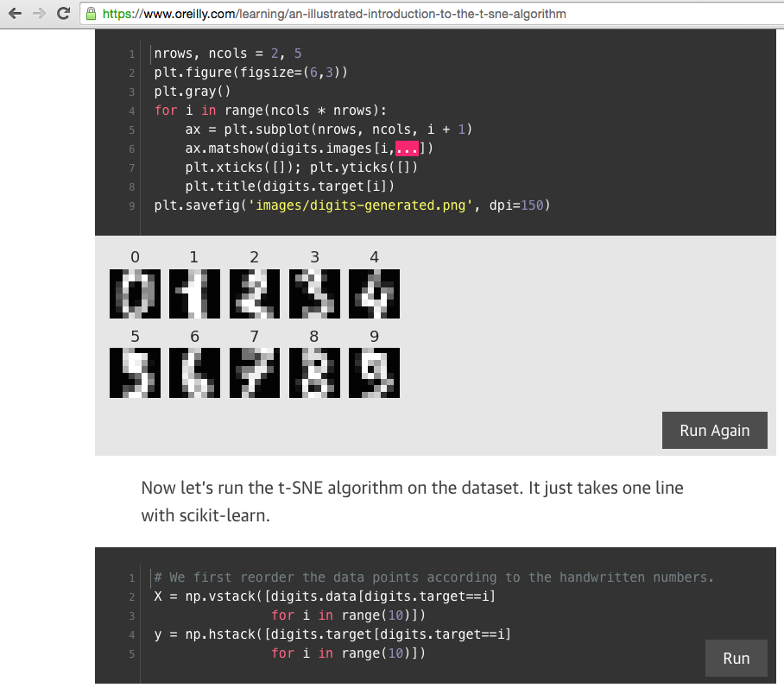This screenshot has height=694, width=784.
Task: Click the digit 3 image thumbnail
Action: click(314, 293)
